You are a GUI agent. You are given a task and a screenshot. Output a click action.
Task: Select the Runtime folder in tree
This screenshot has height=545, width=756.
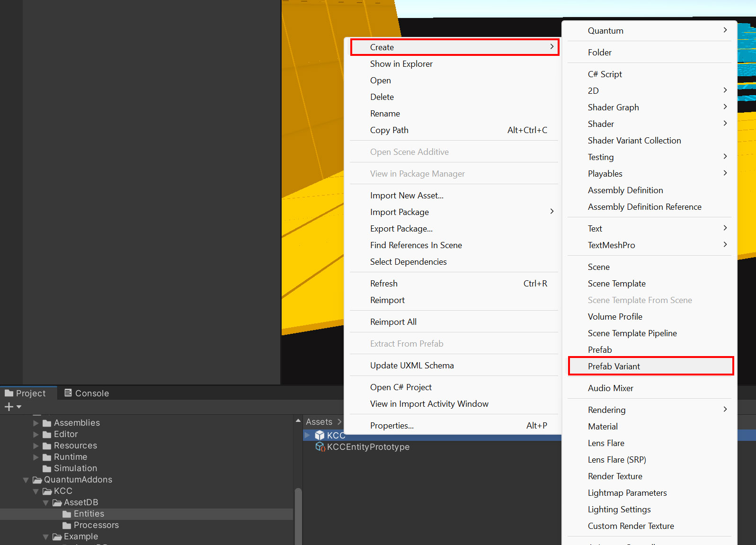coord(70,457)
